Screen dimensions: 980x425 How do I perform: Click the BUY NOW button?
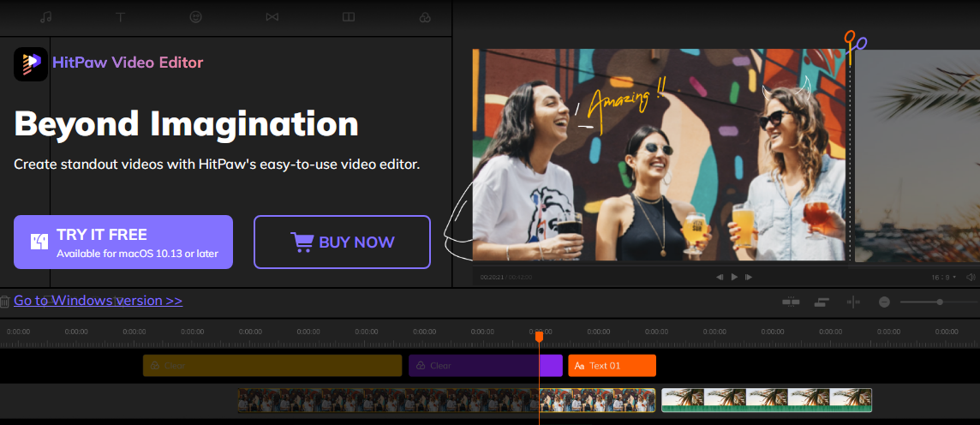342,242
